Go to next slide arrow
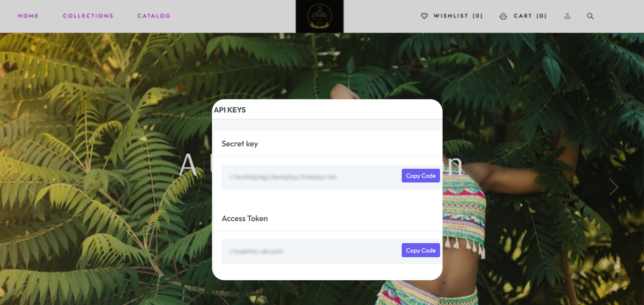The height and width of the screenshot is (305, 644). coord(613,187)
